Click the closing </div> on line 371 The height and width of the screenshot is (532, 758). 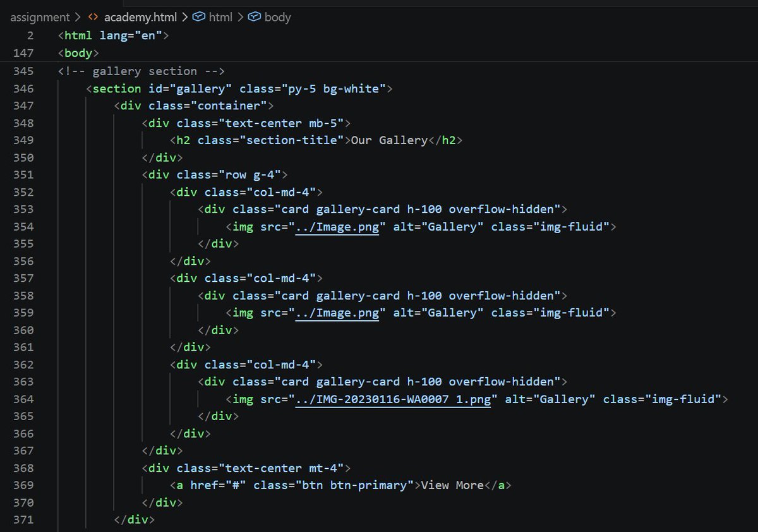[134, 520]
